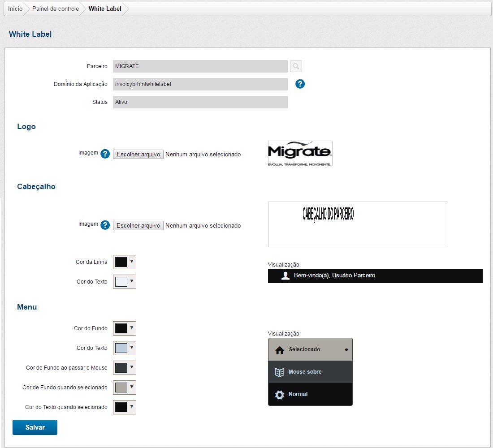
Task: Click the Parceiro input field
Action: coord(200,66)
